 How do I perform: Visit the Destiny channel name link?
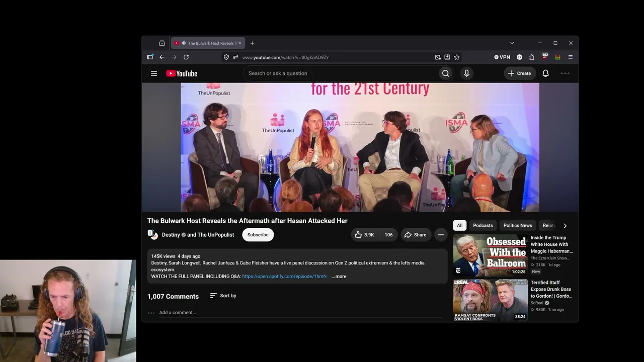pos(171,235)
